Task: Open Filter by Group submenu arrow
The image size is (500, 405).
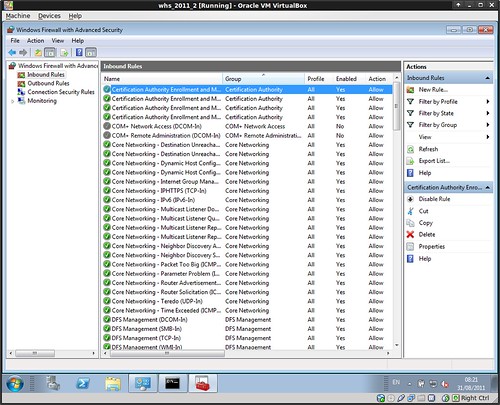Action: coord(488,125)
